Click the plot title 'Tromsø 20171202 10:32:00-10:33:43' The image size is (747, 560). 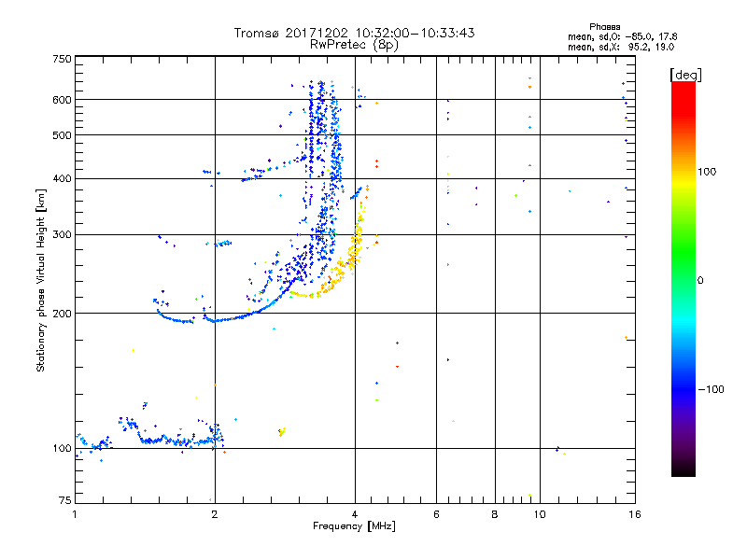(x=354, y=33)
